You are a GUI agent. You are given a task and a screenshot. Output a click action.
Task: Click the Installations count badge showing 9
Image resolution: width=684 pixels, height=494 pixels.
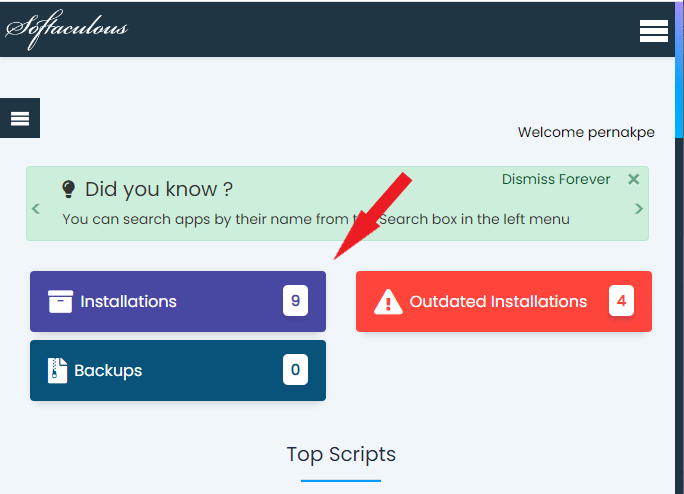[295, 300]
